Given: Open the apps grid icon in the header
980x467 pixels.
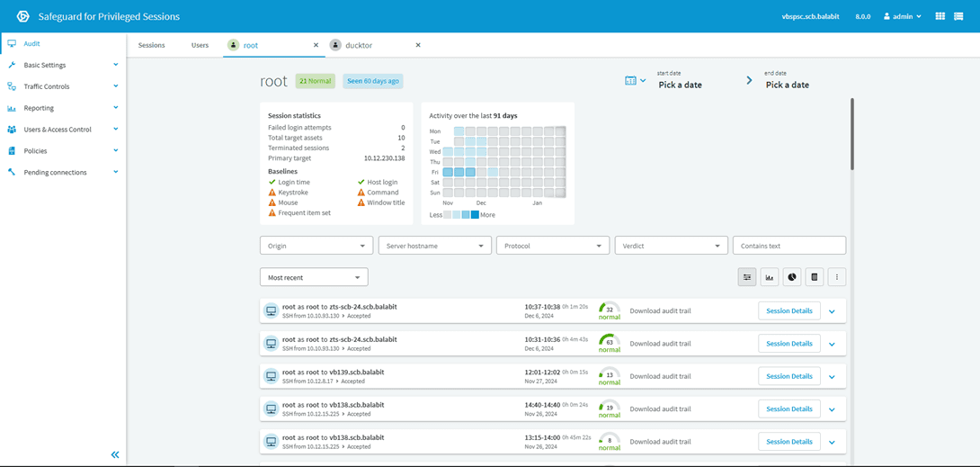Looking at the screenshot, I should [x=940, y=17].
